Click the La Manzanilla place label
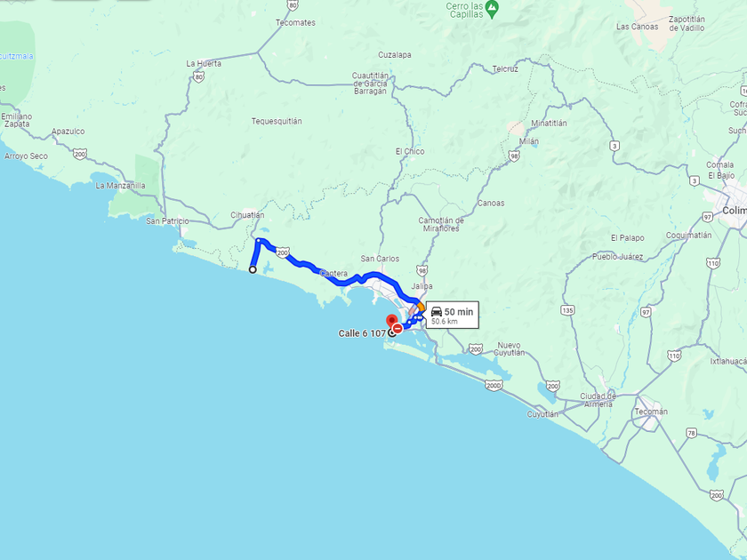This screenshot has width=747, height=560. point(121,186)
